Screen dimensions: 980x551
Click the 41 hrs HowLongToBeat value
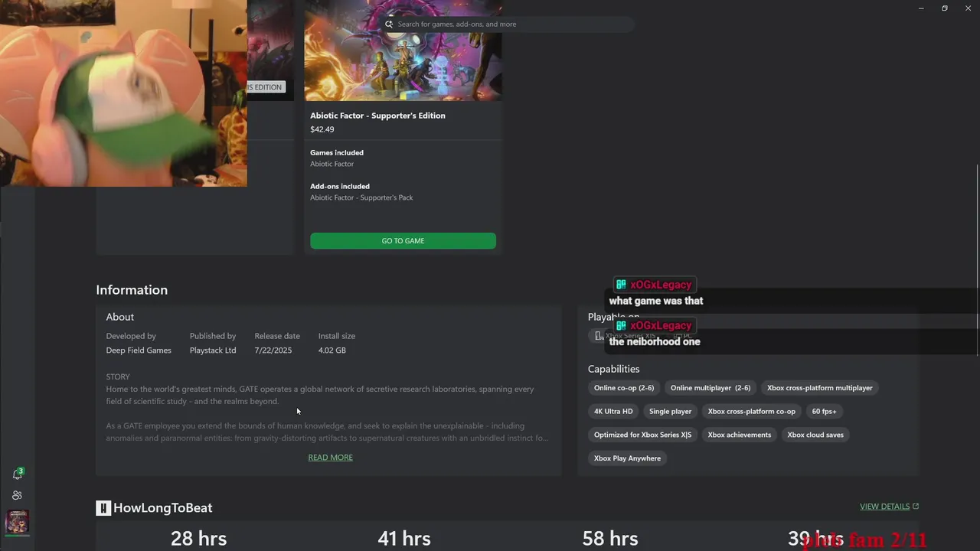click(x=404, y=539)
